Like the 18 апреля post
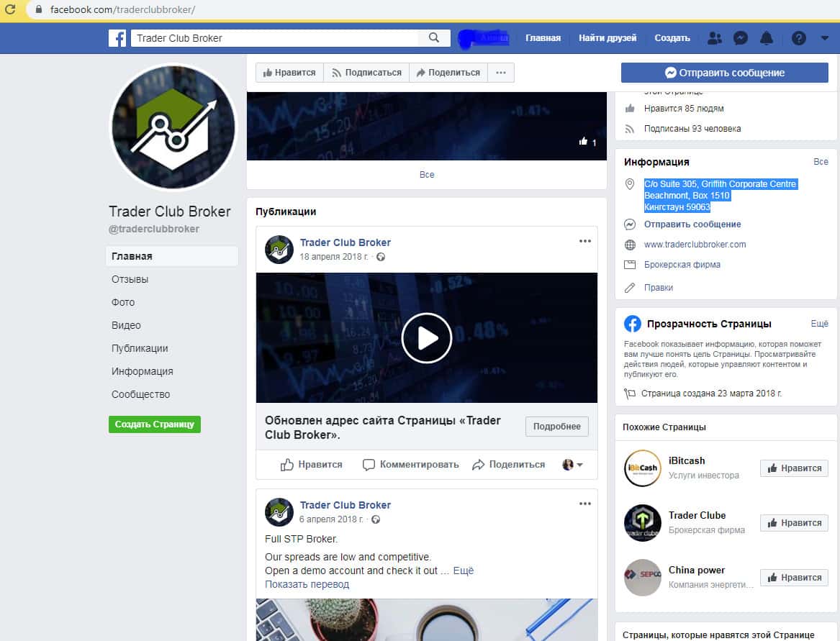The width and height of the screenshot is (840, 641). click(311, 464)
